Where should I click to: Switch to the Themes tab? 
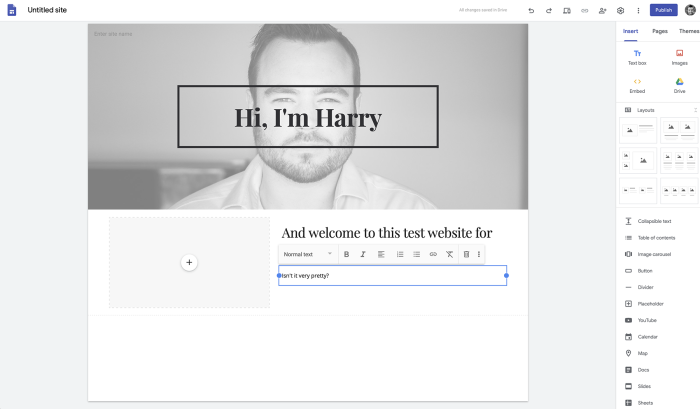[689, 31]
